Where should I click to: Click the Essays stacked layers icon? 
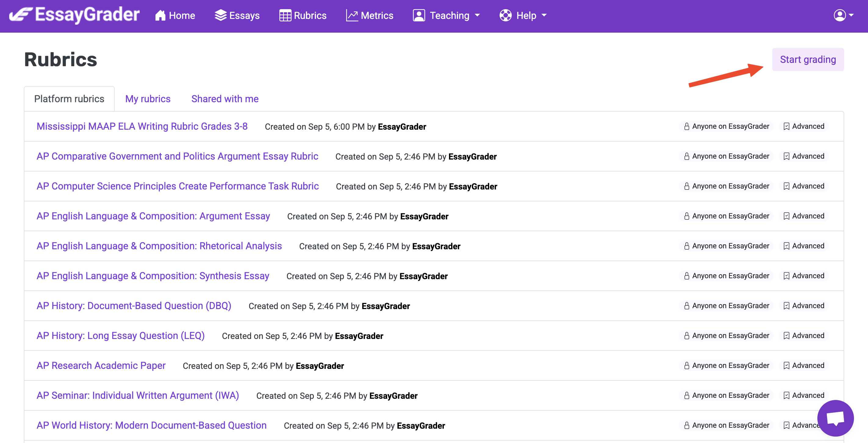221,16
